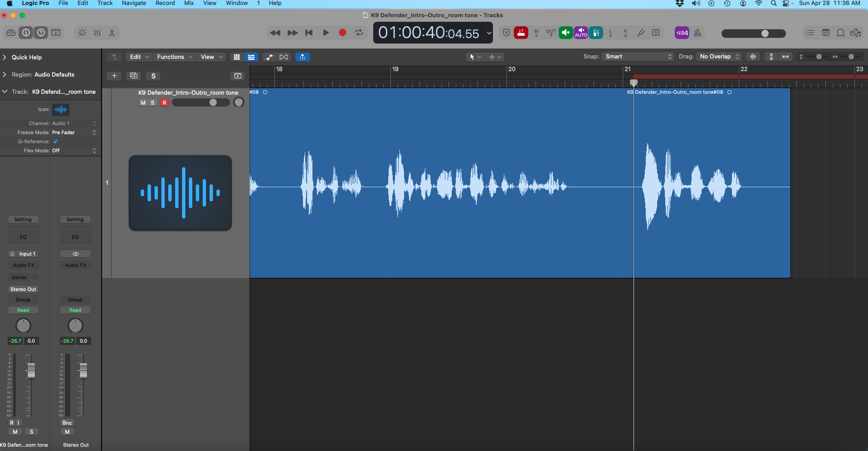868x451 pixels.
Task: Toggle the Quick Help button in toolbar
Action: (x=41, y=33)
